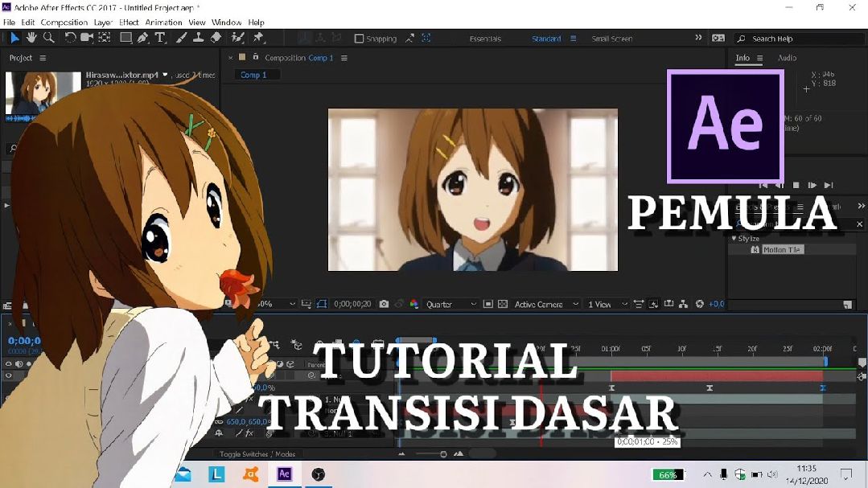Open the Composition menu

coord(64,23)
